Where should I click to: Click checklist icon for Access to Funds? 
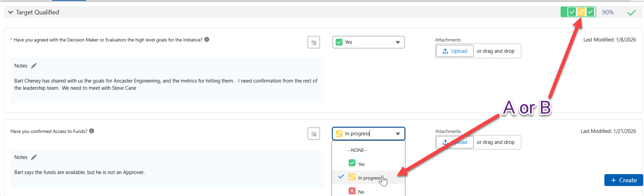[x=313, y=134]
